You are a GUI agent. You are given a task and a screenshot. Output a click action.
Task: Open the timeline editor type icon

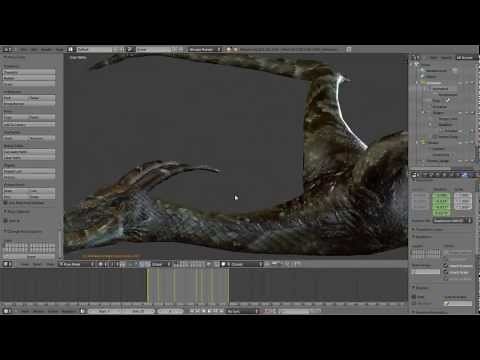pyautogui.click(x=7, y=311)
